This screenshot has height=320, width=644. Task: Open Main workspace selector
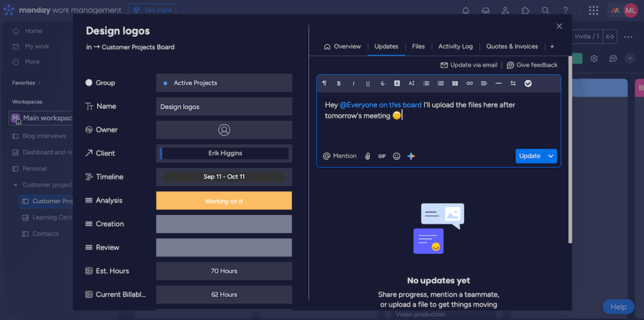coord(41,118)
